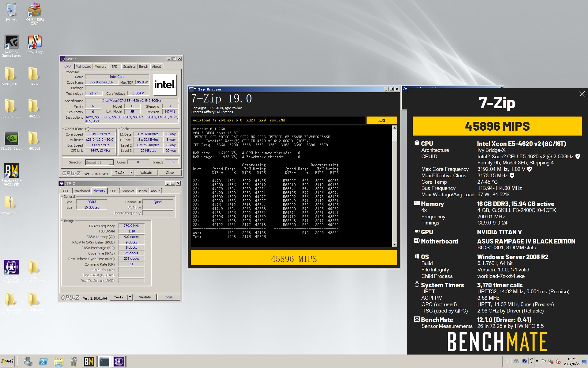
Task: Open the y-cruncher v0.7.8.9507 folder
Action: [x=34, y=303]
